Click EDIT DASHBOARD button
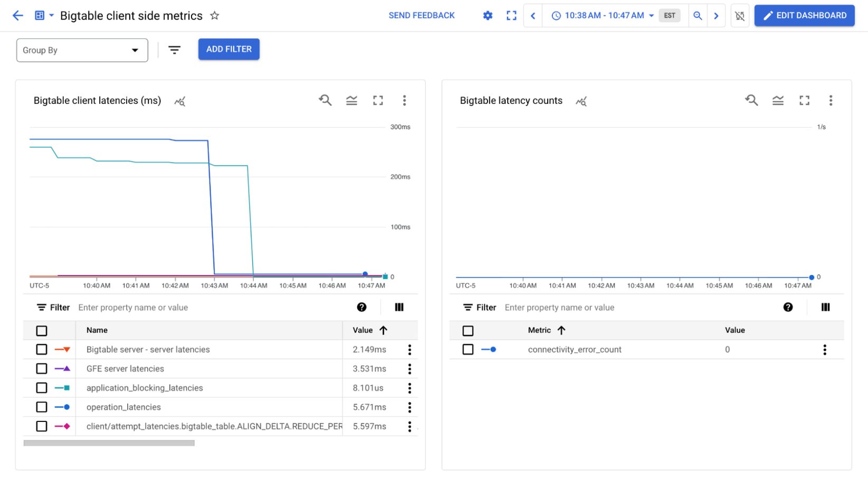Screen dimensions: 868x480 coord(805,15)
